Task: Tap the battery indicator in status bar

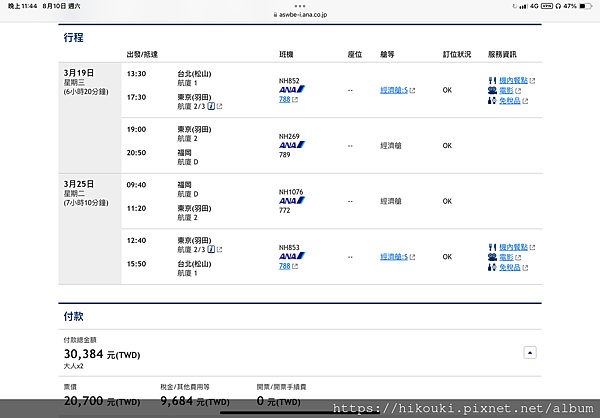Action: (x=585, y=6)
